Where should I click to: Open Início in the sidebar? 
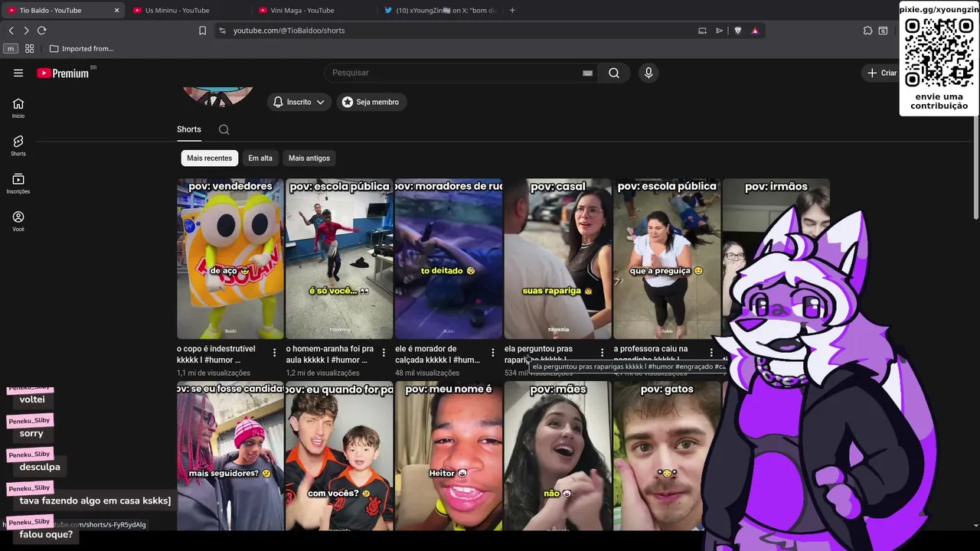pyautogui.click(x=18, y=108)
